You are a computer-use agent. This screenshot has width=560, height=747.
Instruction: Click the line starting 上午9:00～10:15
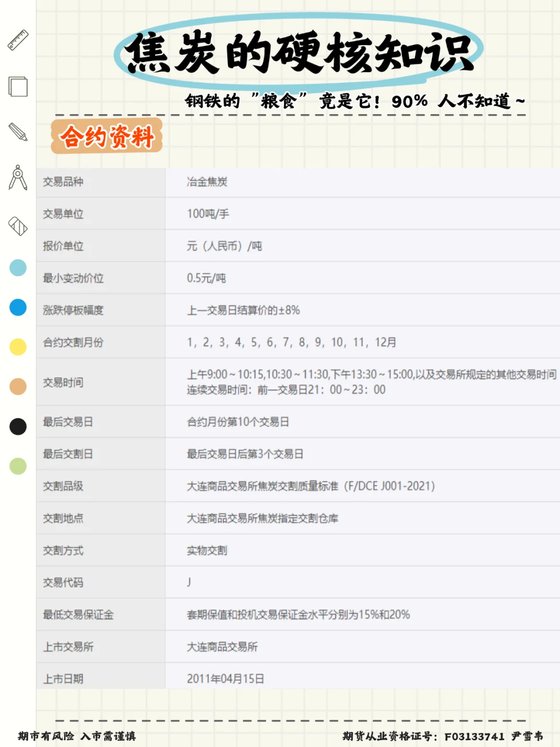point(372,374)
